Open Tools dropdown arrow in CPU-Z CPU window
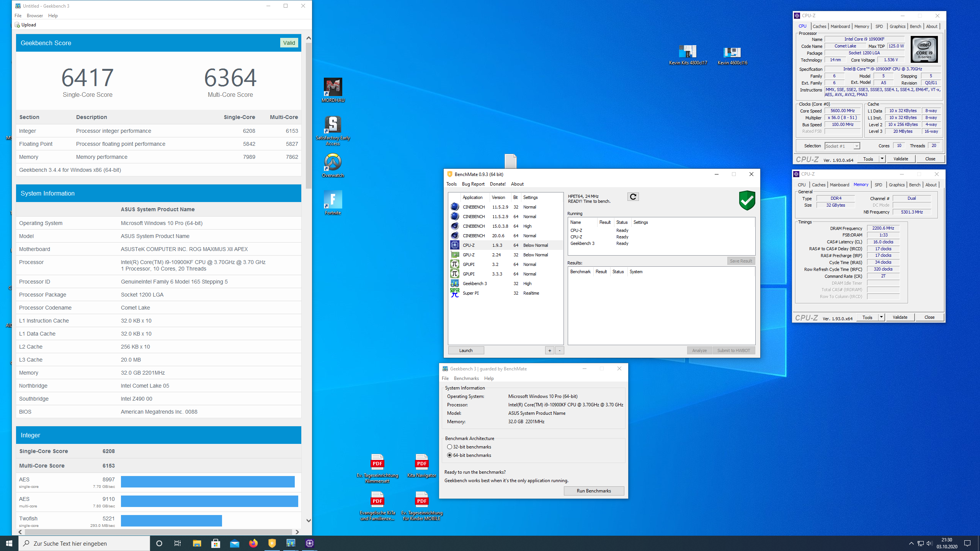Viewport: 980px width, 551px height. (x=882, y=159)
